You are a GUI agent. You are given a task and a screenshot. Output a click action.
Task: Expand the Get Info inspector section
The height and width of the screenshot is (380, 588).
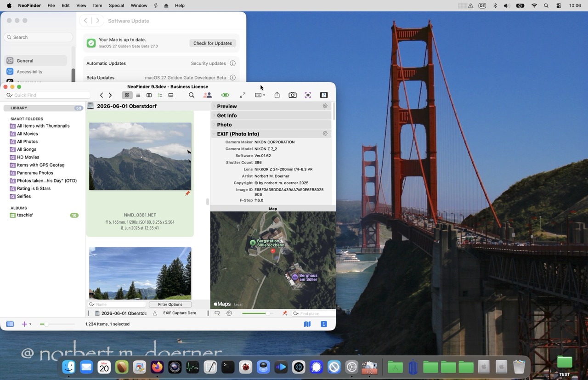tap(214, 115)
